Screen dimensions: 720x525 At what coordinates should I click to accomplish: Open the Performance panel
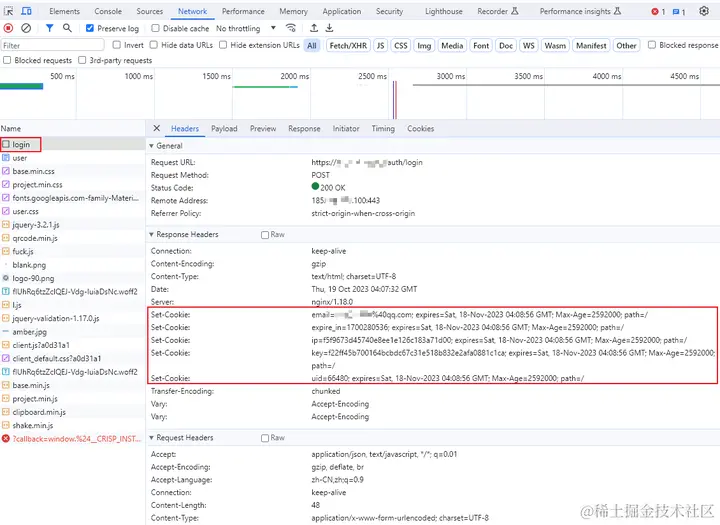pyautogui.click(x=243, y=11)
